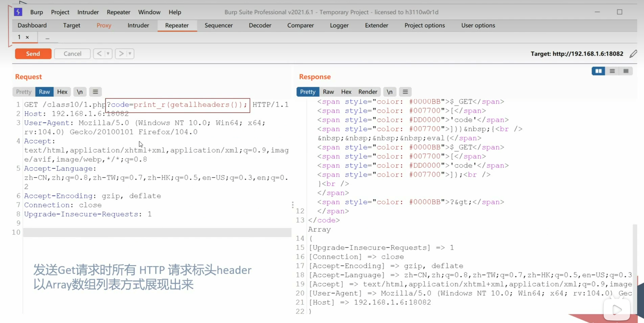
Task: Open the Intruder menu in the menu bar
Action: [88, 12]
